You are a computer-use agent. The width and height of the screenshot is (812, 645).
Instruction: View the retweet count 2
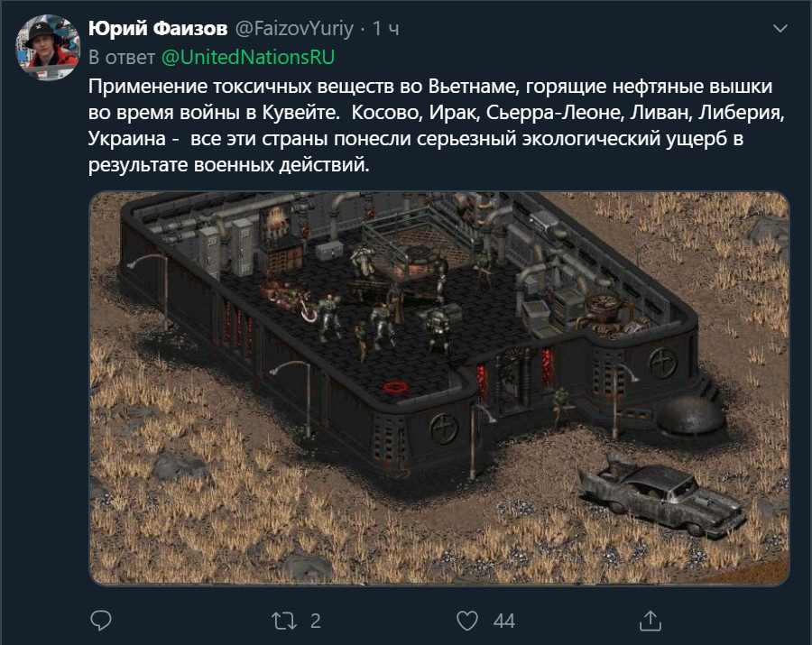click(x=316, y=621)
